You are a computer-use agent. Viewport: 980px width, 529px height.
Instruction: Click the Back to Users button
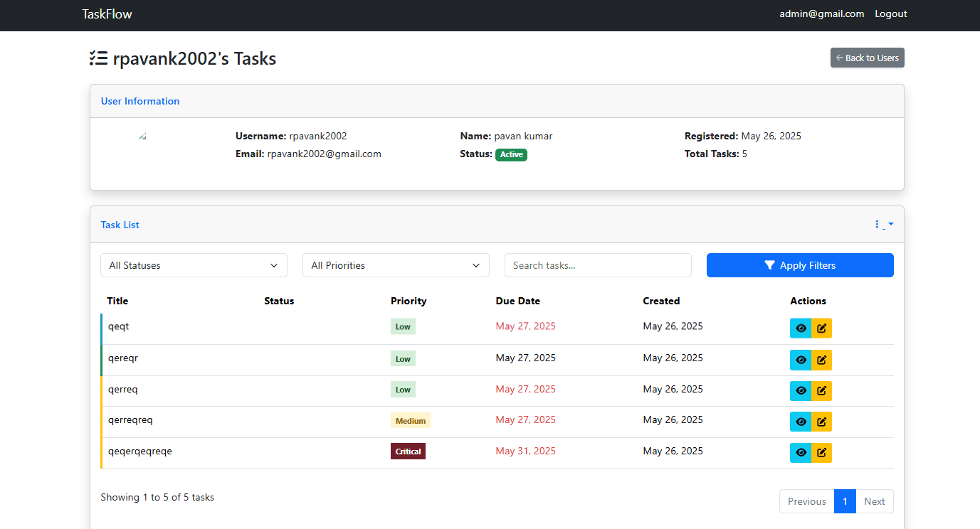(x=867, y=58)
